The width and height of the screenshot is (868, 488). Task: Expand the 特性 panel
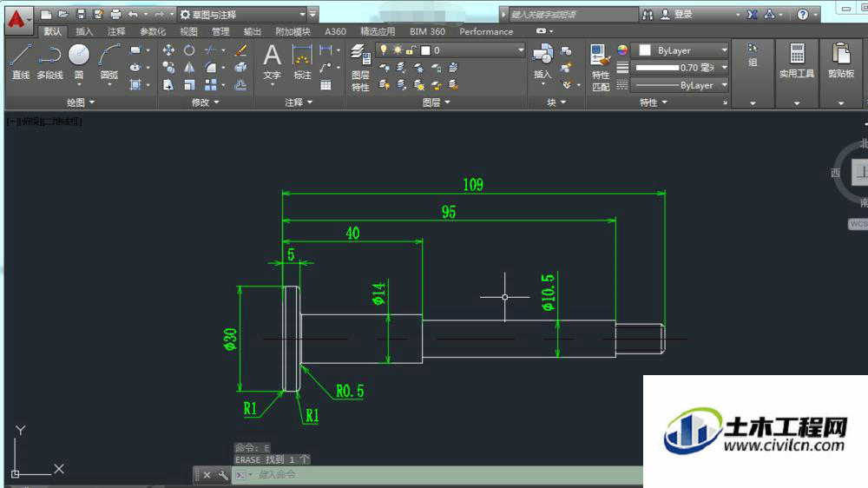tap(654, 102)
